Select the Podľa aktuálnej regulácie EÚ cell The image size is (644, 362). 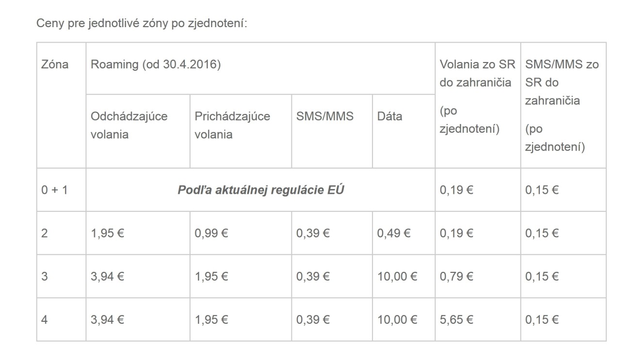[x=260, y=190]
